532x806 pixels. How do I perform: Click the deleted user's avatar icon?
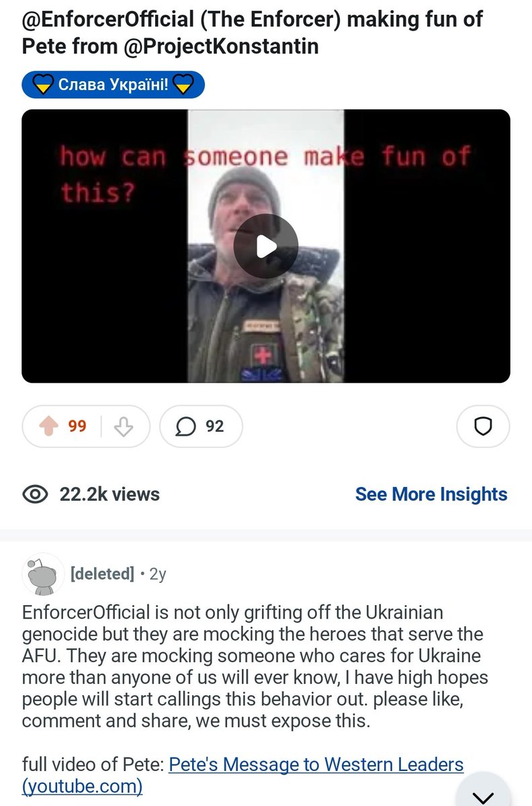click(x=44, y=574)
